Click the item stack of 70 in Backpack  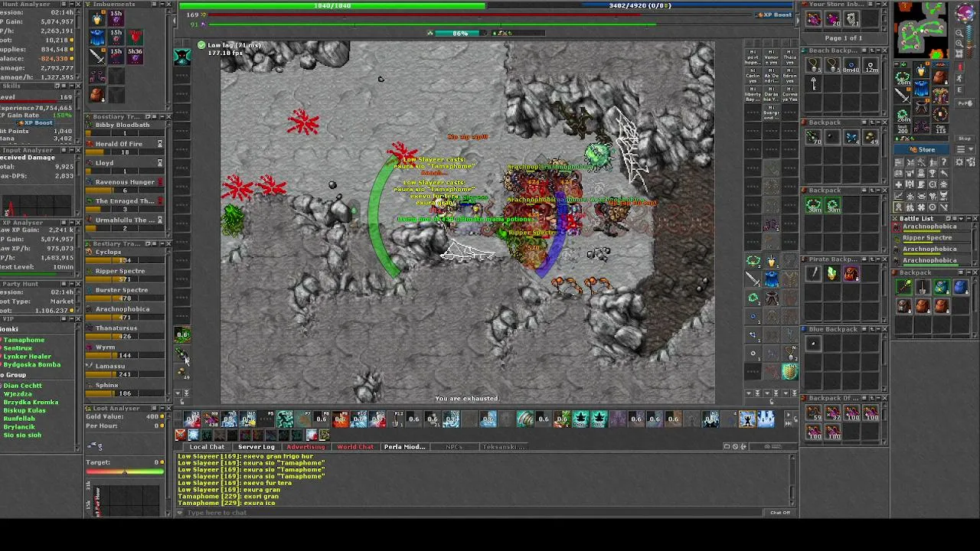814,138
